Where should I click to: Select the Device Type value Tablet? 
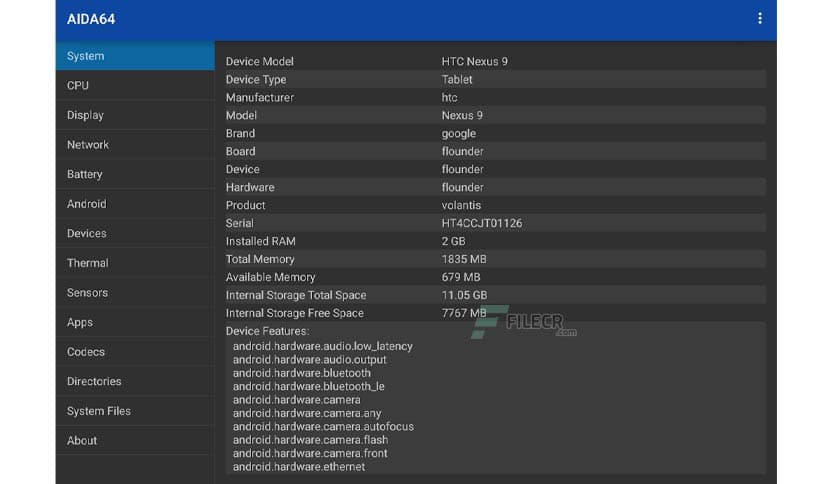coord(457,79)
